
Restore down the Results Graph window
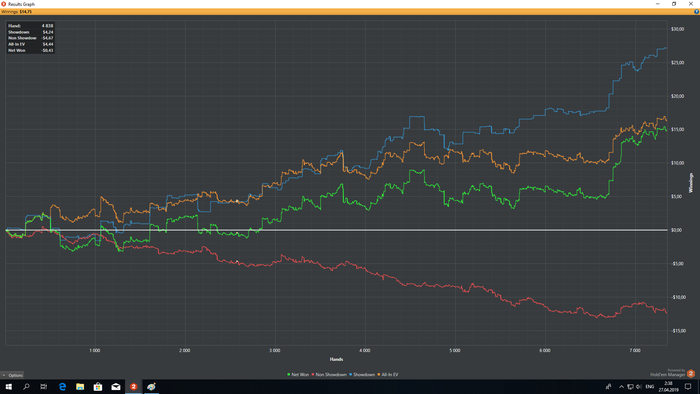click(x=674, y=4)
